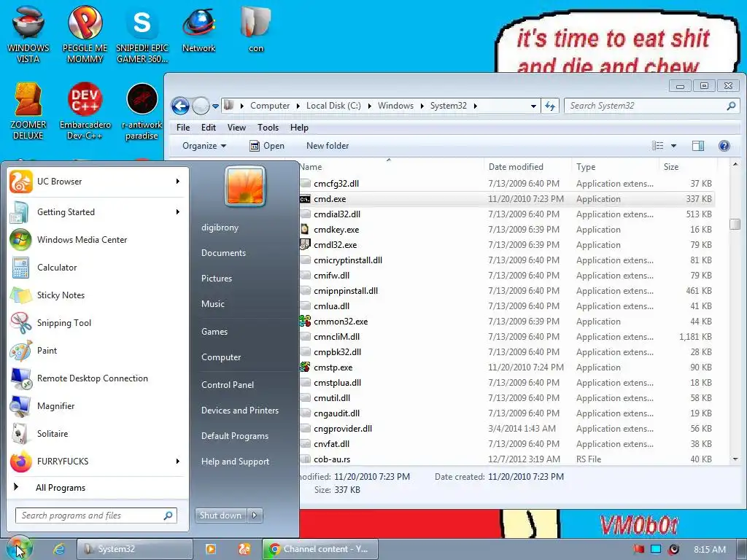
Task: Open the Help menu
Action: click(299, 128)
